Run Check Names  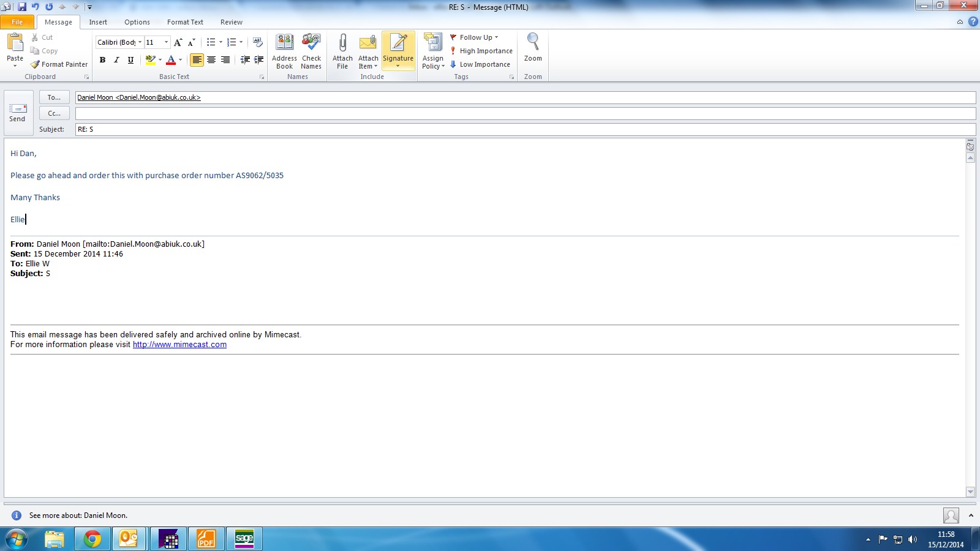(x=311, y=51)
